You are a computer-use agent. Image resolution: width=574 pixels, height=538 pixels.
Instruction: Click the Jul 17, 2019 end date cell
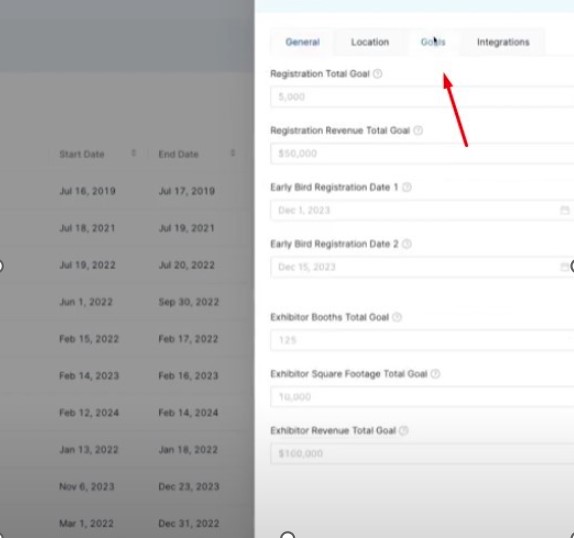[187, 191]
